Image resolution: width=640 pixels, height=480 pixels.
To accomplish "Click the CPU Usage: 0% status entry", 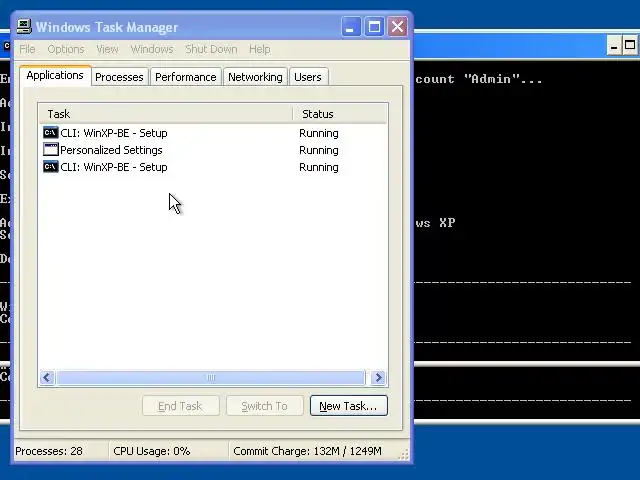I will [152, 451].
